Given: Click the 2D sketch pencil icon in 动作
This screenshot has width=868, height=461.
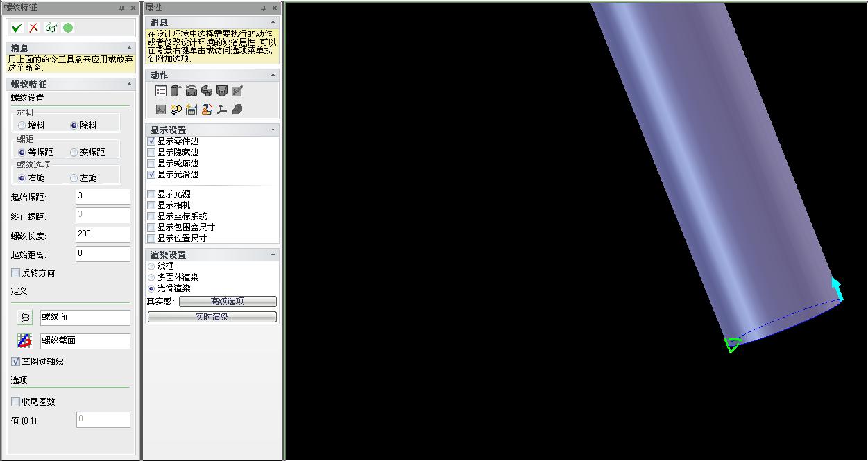Looking at the screenshot, I should coord(237,91).
